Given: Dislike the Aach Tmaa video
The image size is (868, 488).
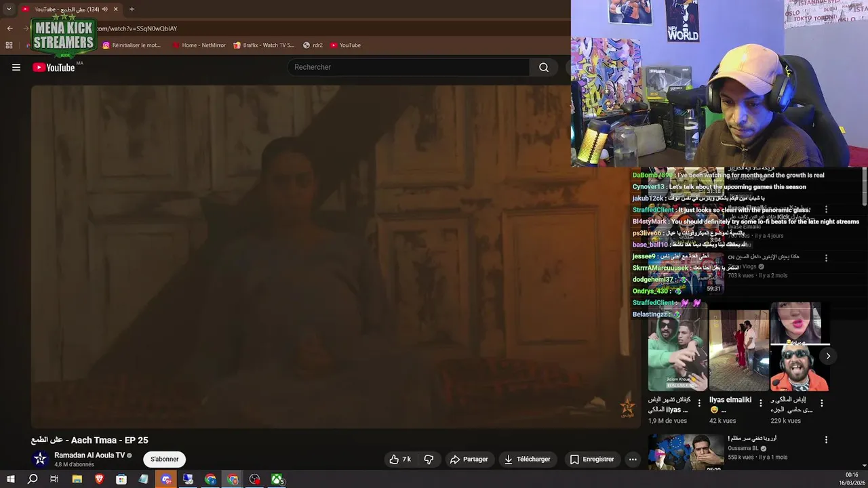Looking at the screenshot, I should tap(429, 459).
